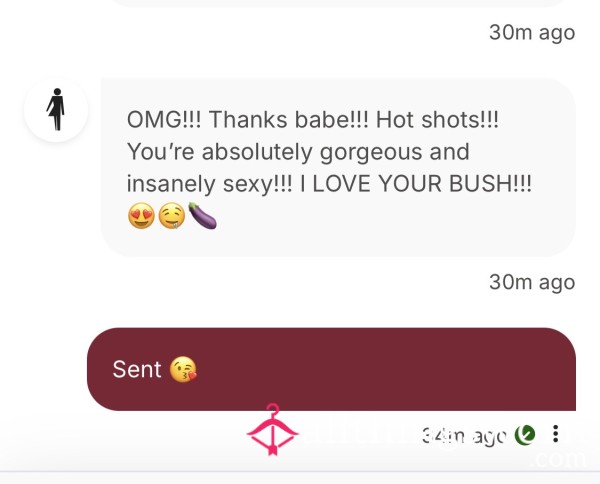Click the "30m ago" under the received message
This screenshot has width=600, height=484.
pyautogui.click(x=531, y=282)
